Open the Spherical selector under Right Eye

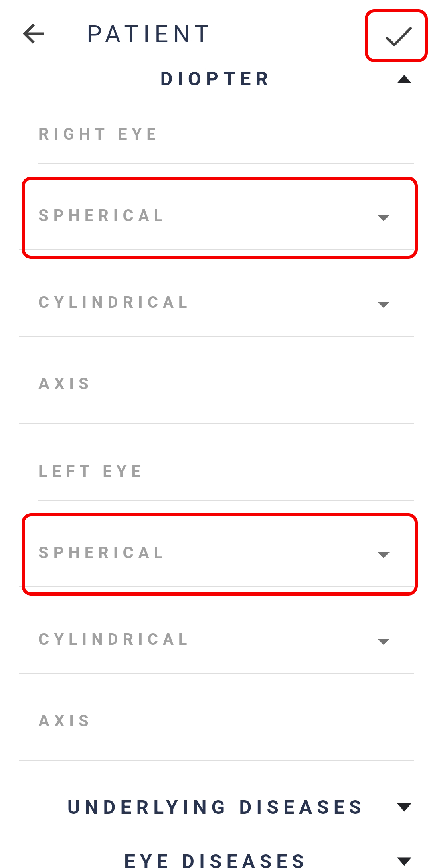coord(216,217)
